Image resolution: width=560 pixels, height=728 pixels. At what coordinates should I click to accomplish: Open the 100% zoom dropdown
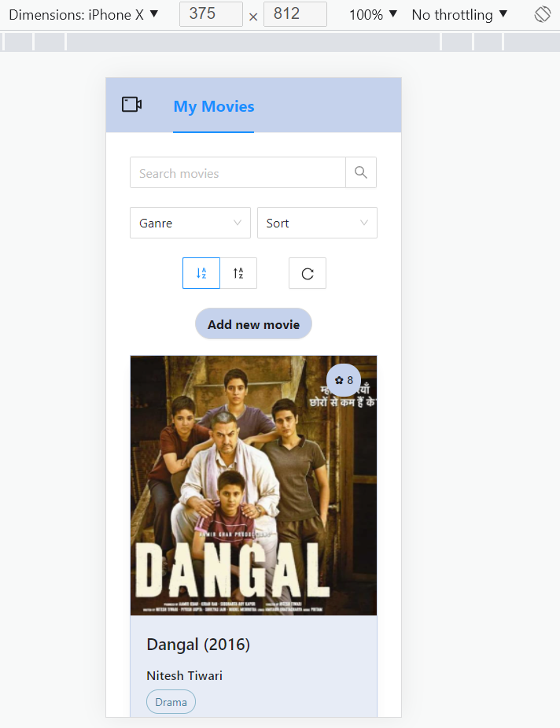click(373, 15)
